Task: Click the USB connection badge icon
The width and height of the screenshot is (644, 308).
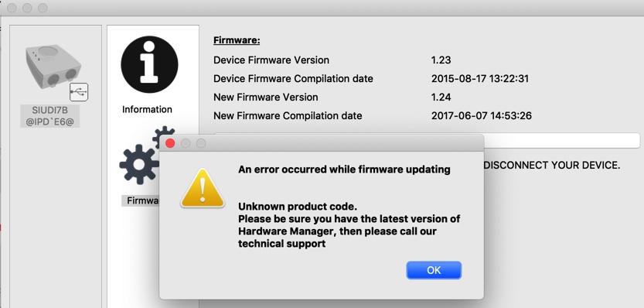Action: click(x=79, y=91)
